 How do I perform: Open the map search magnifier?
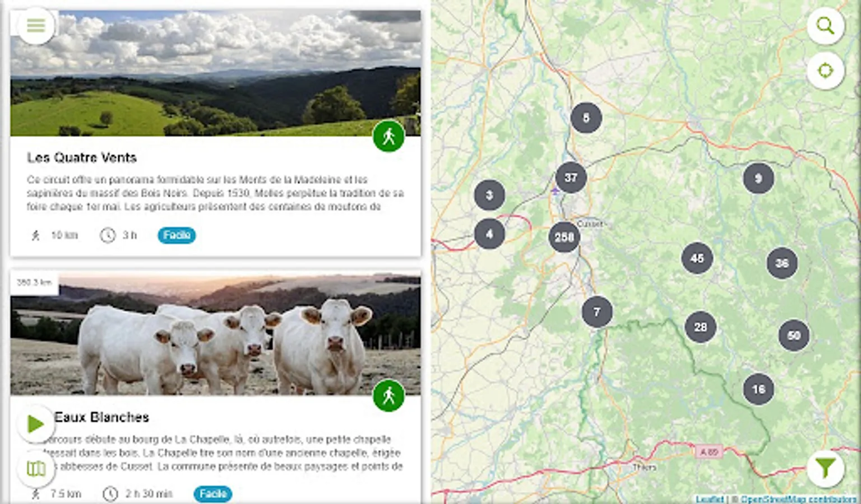825,26
